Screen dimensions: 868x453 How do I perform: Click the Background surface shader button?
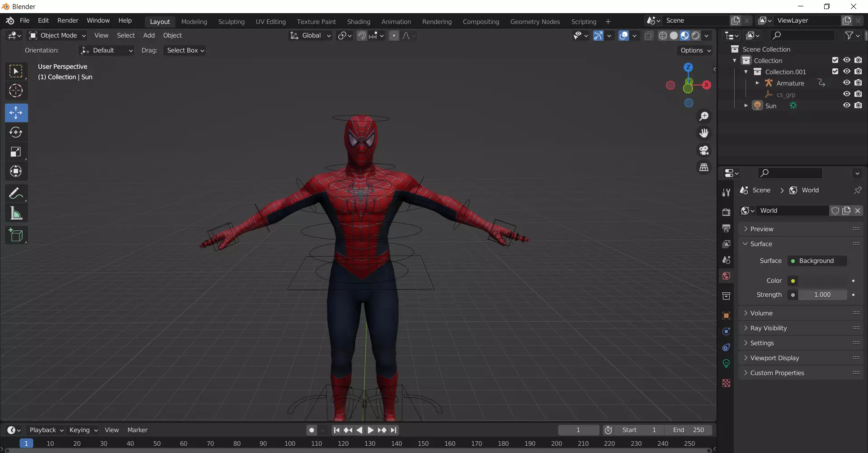[x=817, y=261]
